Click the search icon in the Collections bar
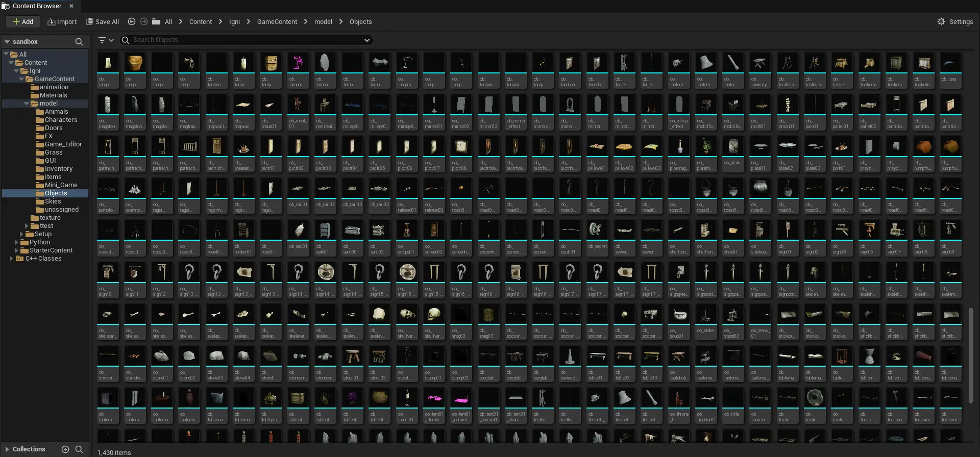Image resolution: width=980 pixels, height=457 pixels. pos(79,449)
